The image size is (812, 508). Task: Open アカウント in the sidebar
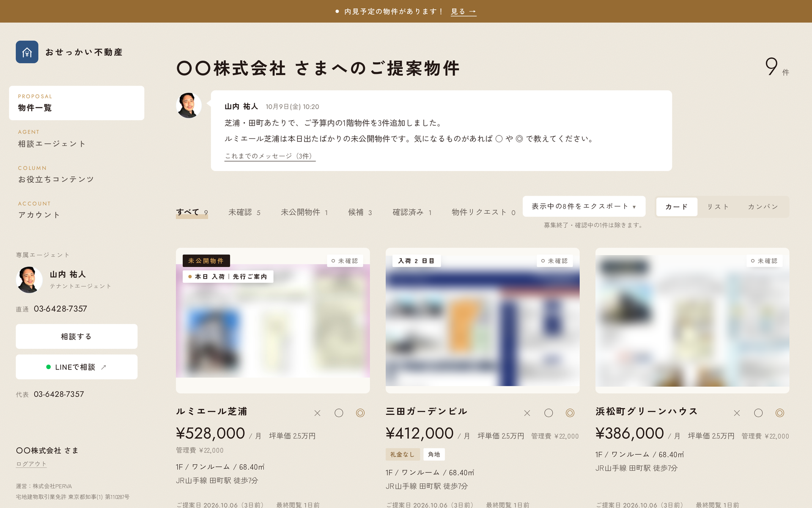tap(77, 210)
